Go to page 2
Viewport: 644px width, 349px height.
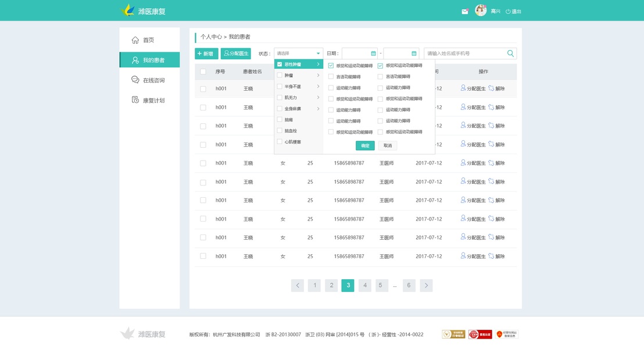click(x=331, y=285)
